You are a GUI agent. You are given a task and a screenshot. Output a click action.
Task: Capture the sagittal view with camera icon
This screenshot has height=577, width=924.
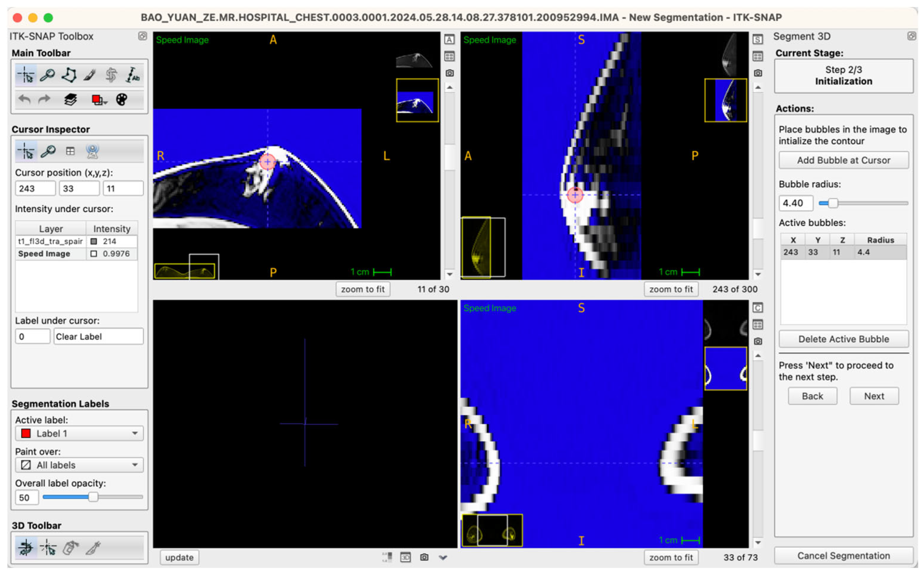click(758, 73)
